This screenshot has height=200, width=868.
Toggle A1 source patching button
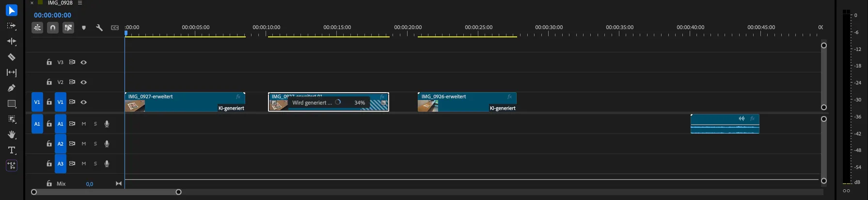(37, 124)
